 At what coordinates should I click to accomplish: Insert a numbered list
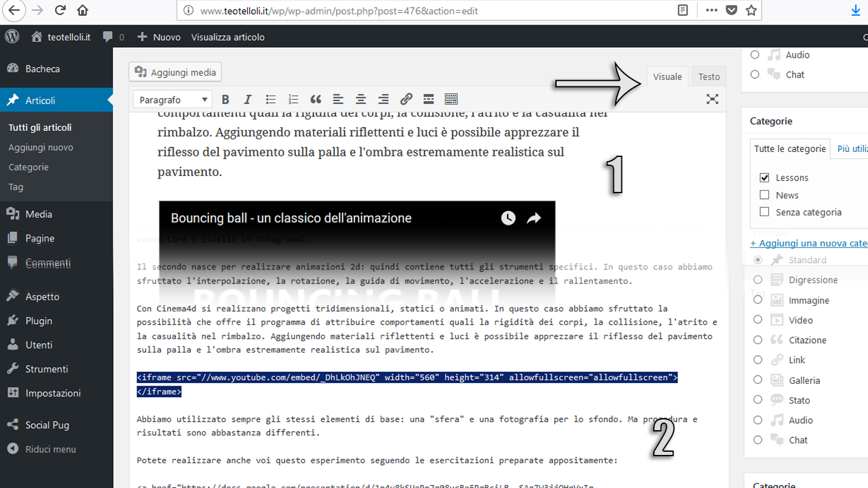[x=293, y=99]
